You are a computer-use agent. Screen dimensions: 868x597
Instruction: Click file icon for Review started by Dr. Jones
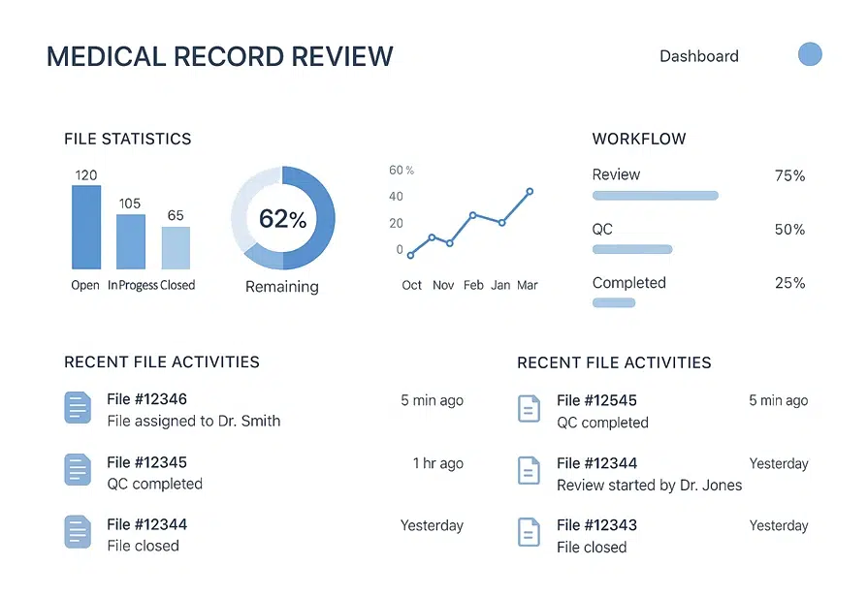pyautogui.click(x=528, y=472)
